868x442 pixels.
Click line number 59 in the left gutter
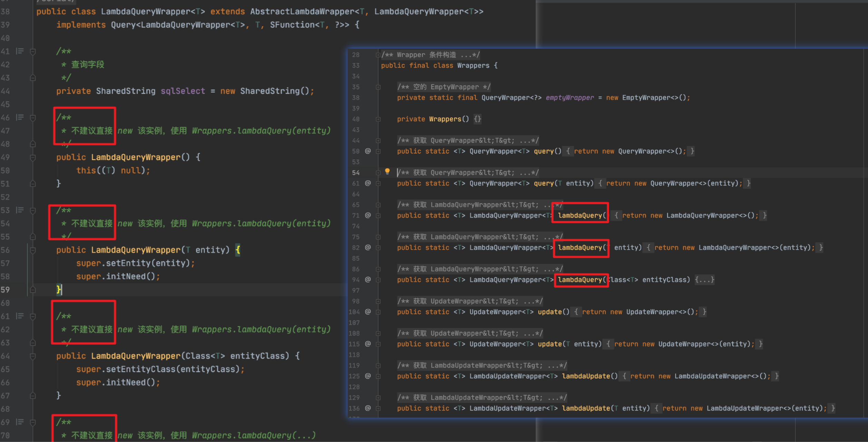(x=5, y=290)
